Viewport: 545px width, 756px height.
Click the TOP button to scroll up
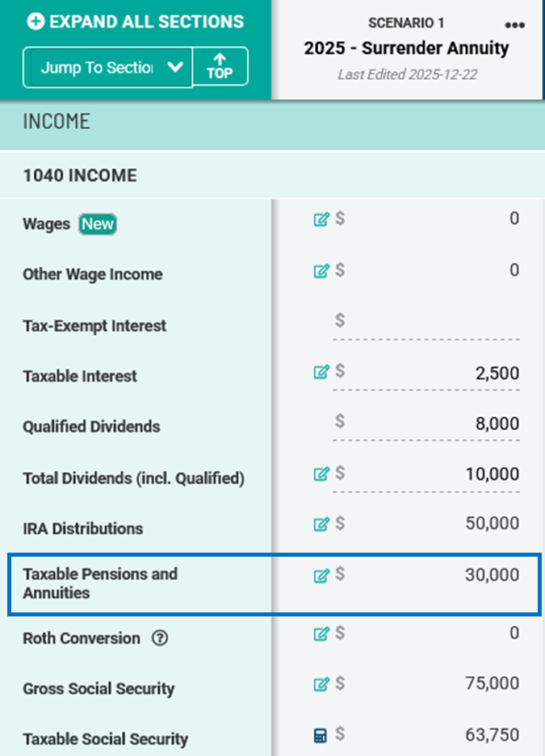[220, 67]
